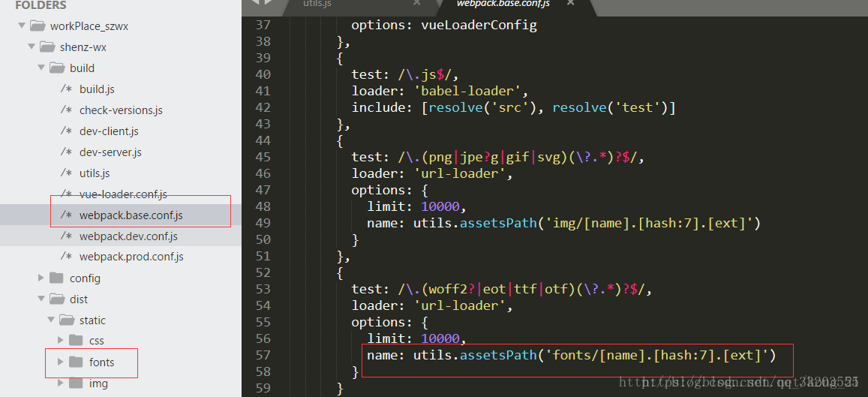Click the limit value 10000 on line 48
Viewport: 868px width, 397px height.
[440, 206]
